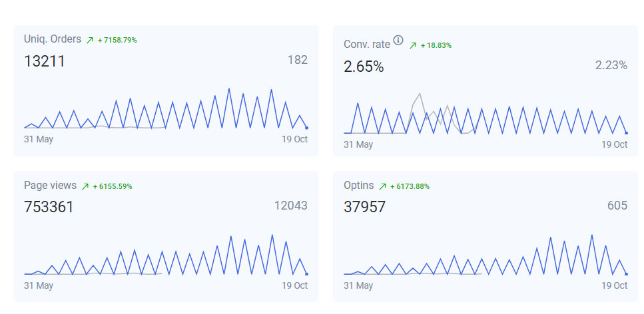The width and height of the screenshot is (644, 314).
Task: Click the Uniq. Orders card title
Action: pyautogui.click(x=53, y=39)
